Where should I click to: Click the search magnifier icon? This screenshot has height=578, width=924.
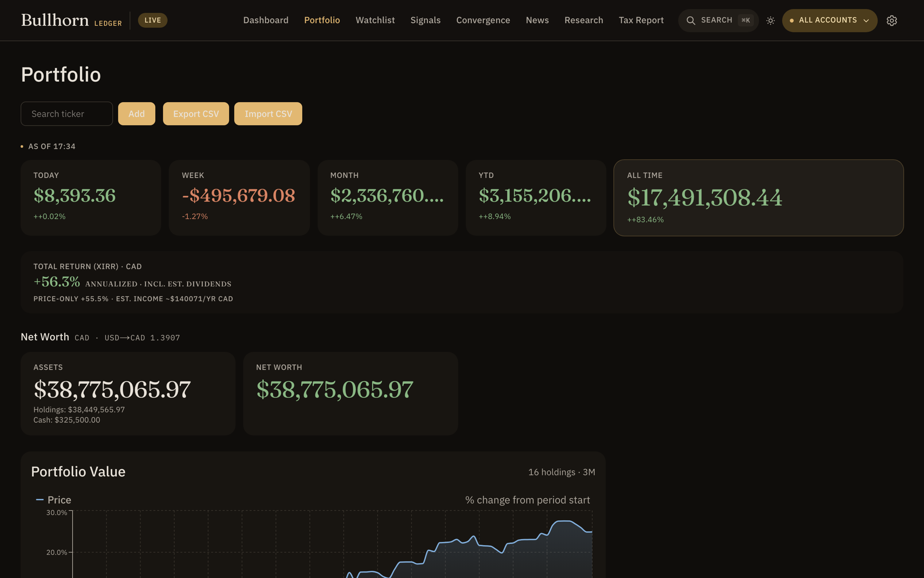pyautogui.click(x=691, y=20)
